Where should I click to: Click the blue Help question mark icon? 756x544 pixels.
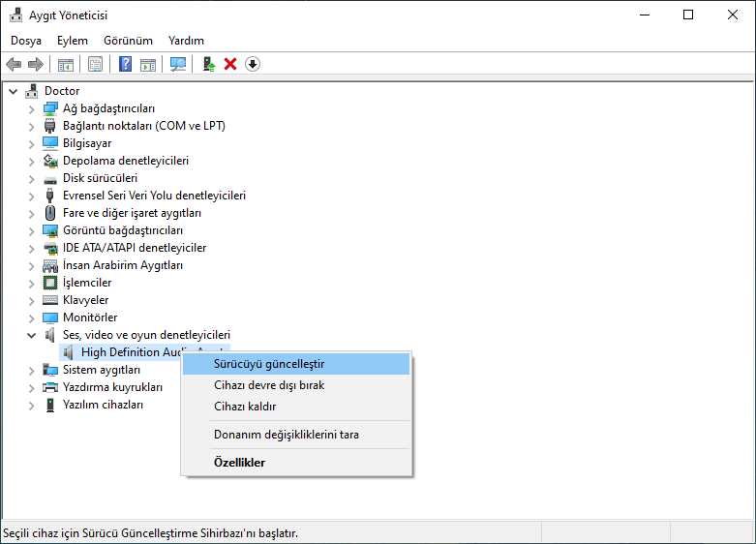pyautogui.click(x=126, y=64)
